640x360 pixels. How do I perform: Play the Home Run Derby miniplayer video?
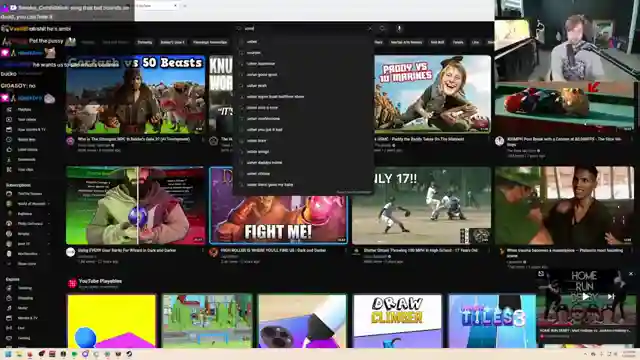coord(585,297)
